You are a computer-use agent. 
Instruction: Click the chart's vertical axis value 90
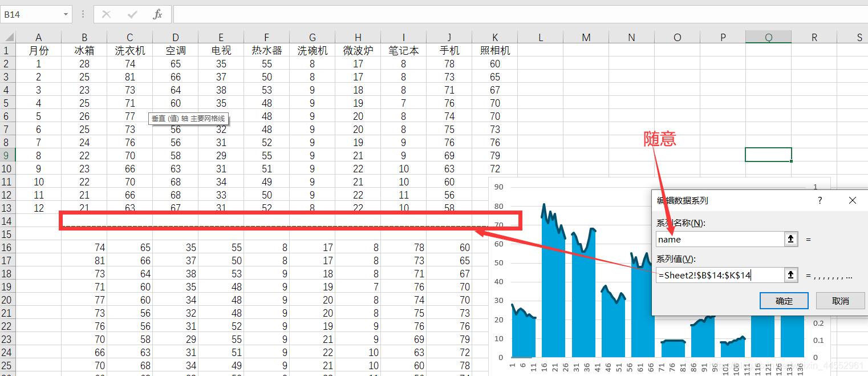pos(498,187)
